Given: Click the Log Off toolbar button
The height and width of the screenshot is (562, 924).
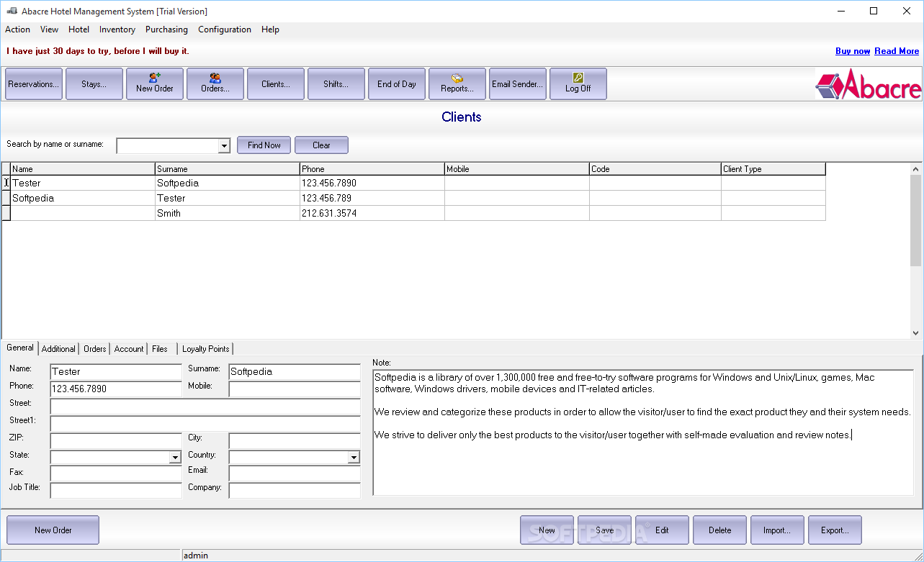Looking at the screenshot, I should pos(578,83).
